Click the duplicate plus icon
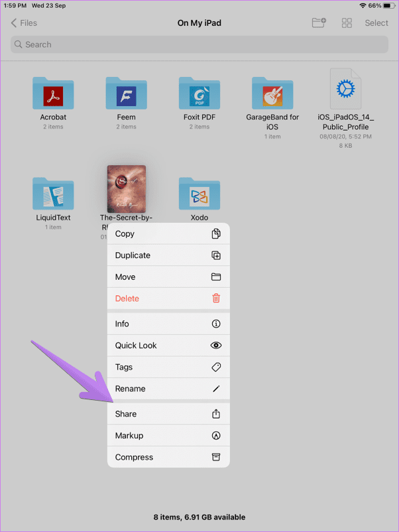Viewport: 399px width, 532px height. pos(216,255)
